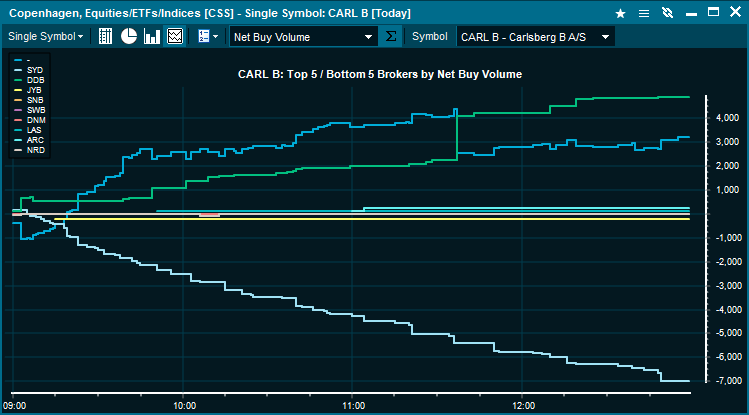Toggle NRD series in the legend
The width and height of the screenshot is (749, 415).
(35, 150)
